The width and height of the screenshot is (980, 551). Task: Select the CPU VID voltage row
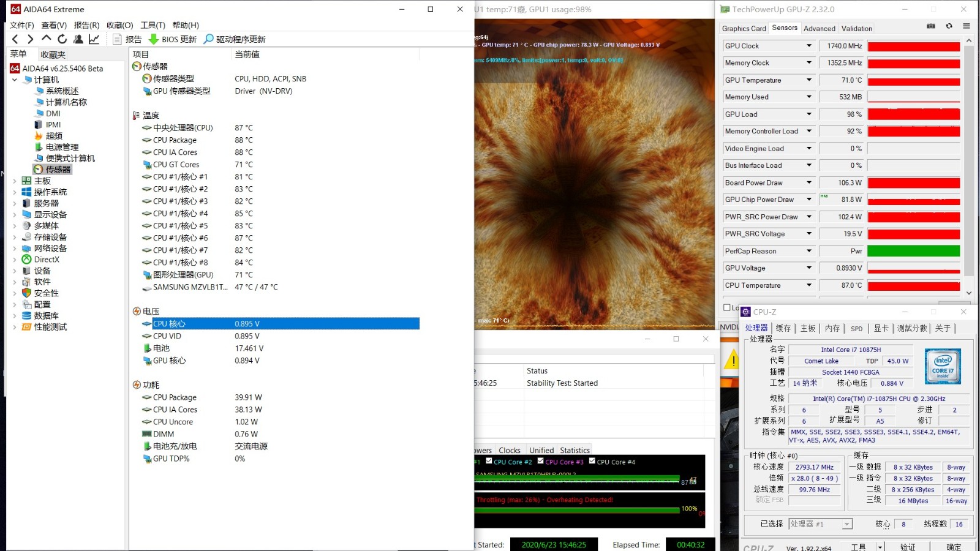276,336
